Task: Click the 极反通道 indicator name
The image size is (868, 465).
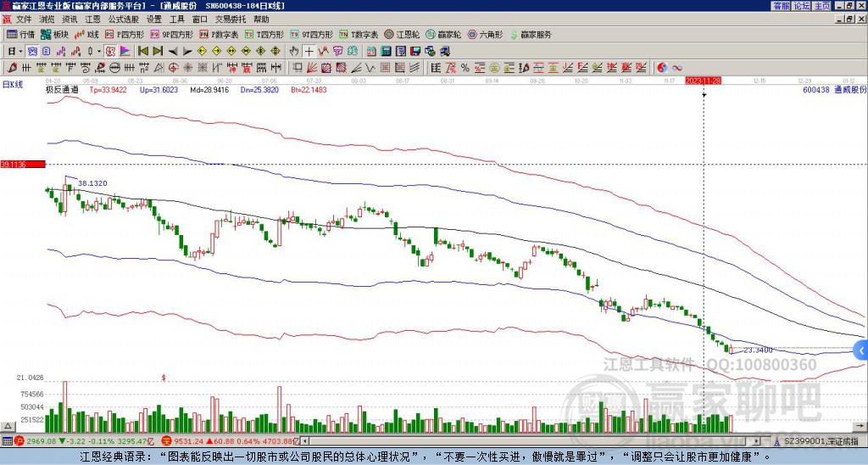Action: tap(63, 89)
